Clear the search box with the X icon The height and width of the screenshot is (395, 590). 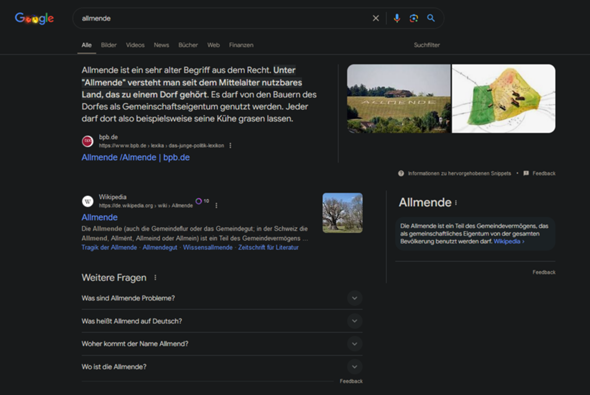click(x=376, y=18)
